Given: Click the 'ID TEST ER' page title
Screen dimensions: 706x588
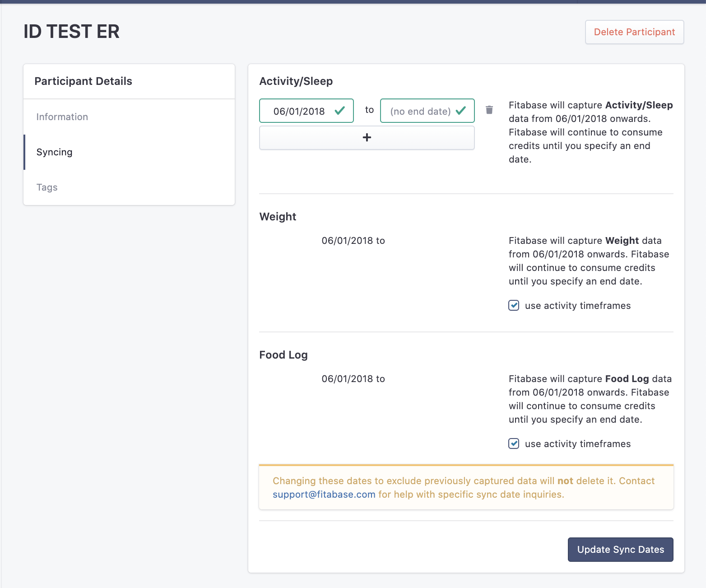Looking at the screenshot, I should pyautogui.click(x=71, y=32).
